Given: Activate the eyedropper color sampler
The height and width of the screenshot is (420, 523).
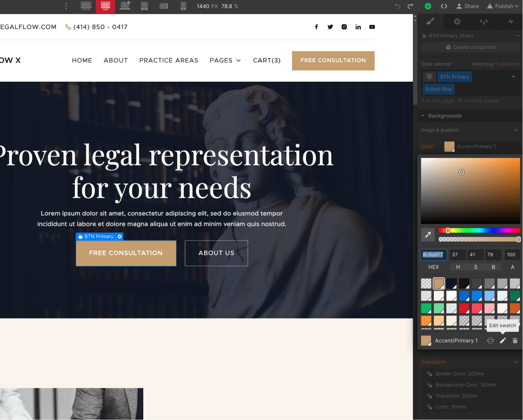Looking at the screenshot, I should click(x=428, y=235).
